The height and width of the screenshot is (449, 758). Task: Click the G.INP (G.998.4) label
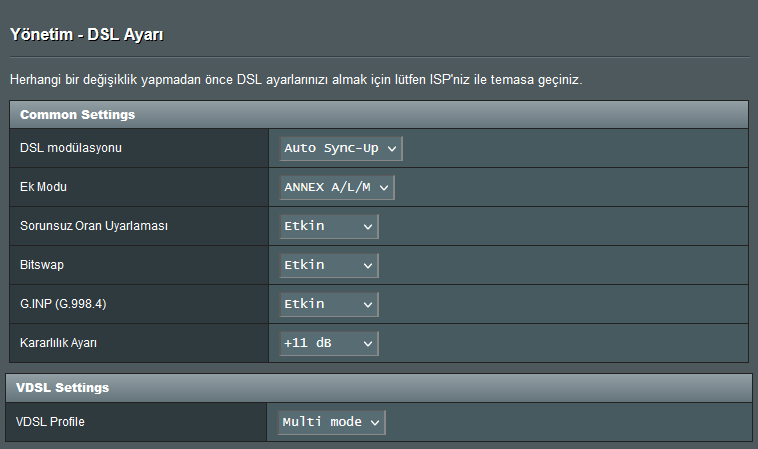63,304
